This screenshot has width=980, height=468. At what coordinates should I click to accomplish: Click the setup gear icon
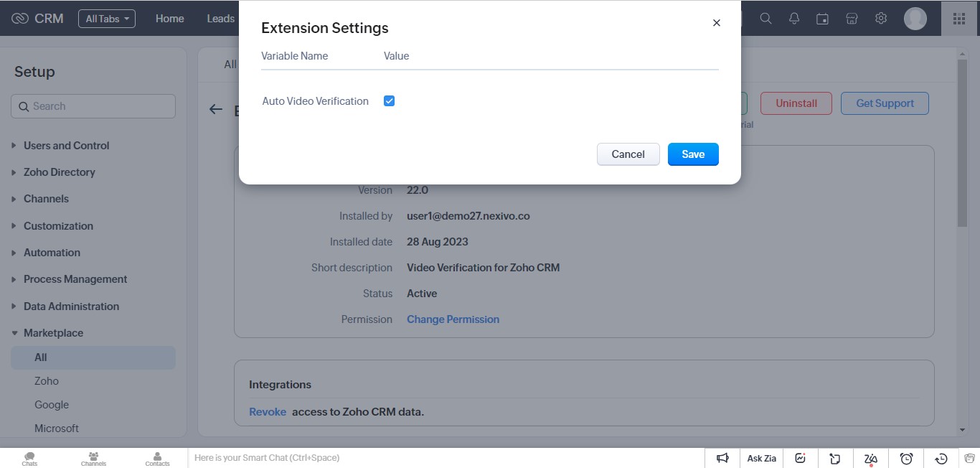881,19
